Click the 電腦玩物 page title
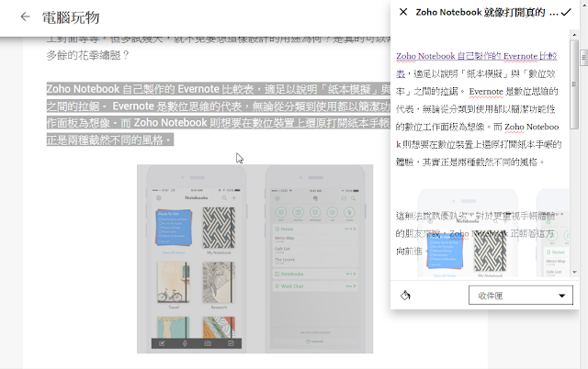 [71, 17]
